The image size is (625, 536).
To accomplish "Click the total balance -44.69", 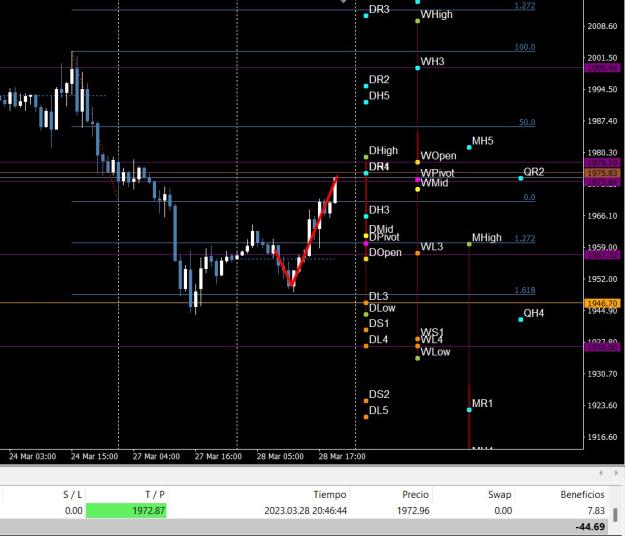I will 590,526.
